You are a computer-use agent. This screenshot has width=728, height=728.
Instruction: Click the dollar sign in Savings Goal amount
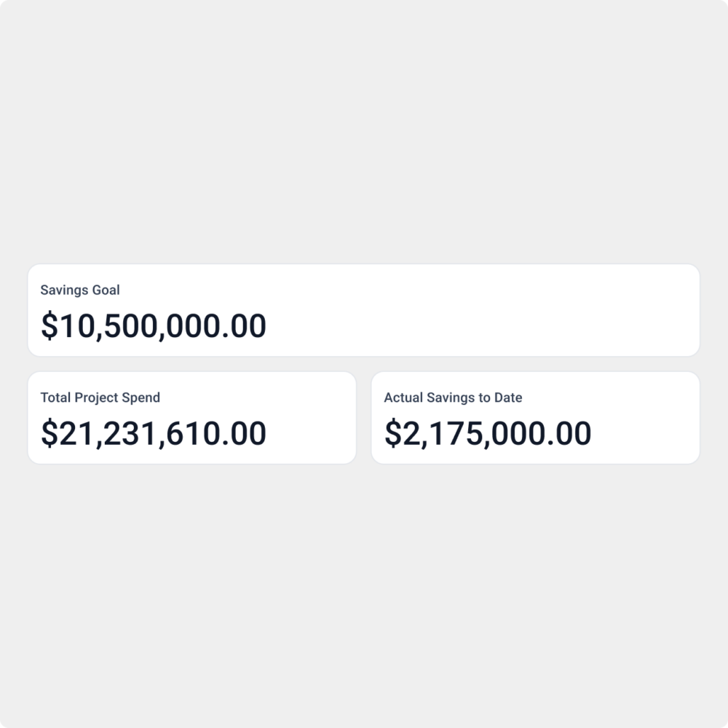[x=49, y=326]
